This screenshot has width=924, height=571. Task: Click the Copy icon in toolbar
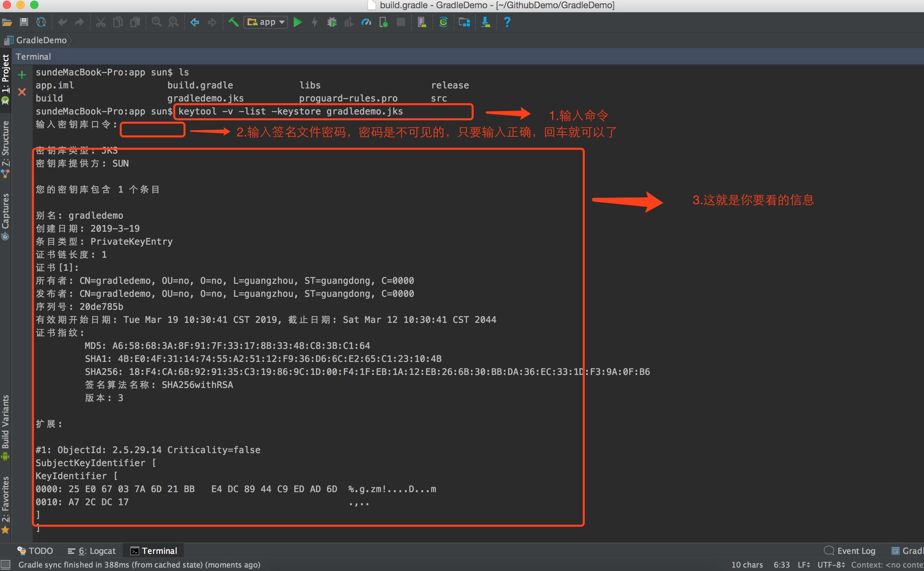tap(118, 22)
